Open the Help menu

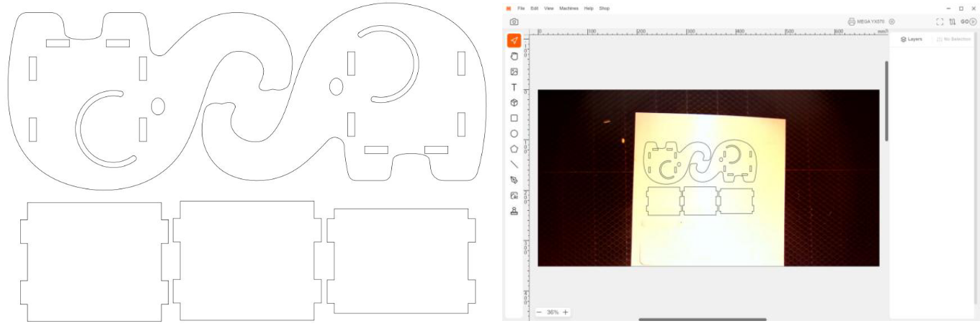[x=589, y=8]
